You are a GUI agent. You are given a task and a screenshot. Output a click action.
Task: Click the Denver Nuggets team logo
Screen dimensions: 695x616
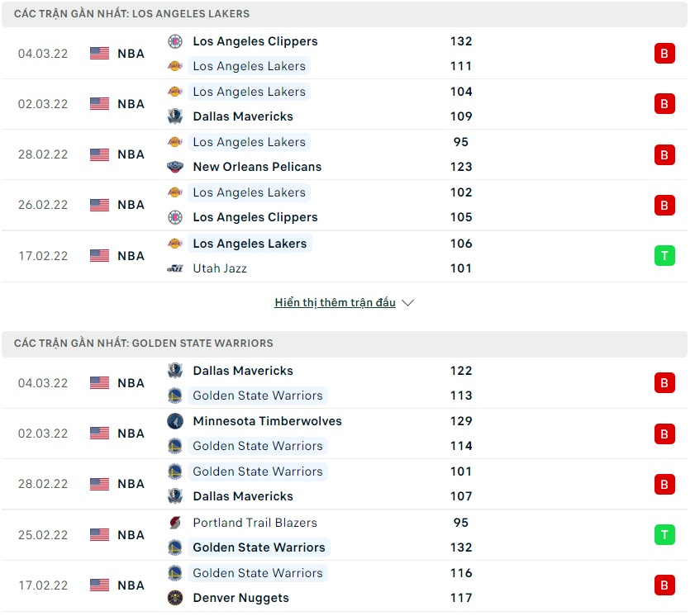(174, 598)
